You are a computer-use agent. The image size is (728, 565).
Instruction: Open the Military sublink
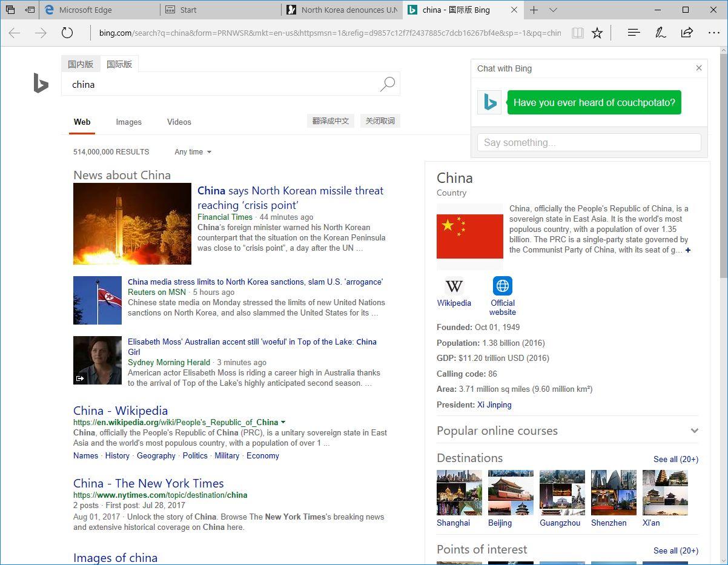click(227, 455)
